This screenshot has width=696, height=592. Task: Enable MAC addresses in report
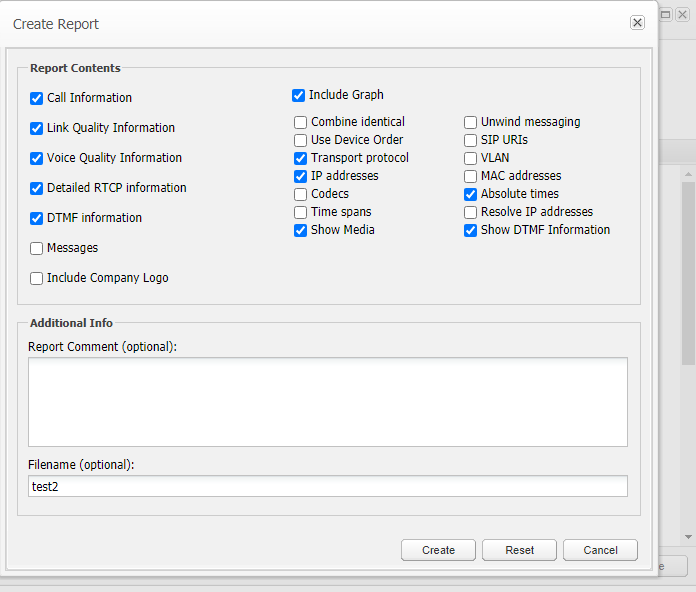(471, 176)
